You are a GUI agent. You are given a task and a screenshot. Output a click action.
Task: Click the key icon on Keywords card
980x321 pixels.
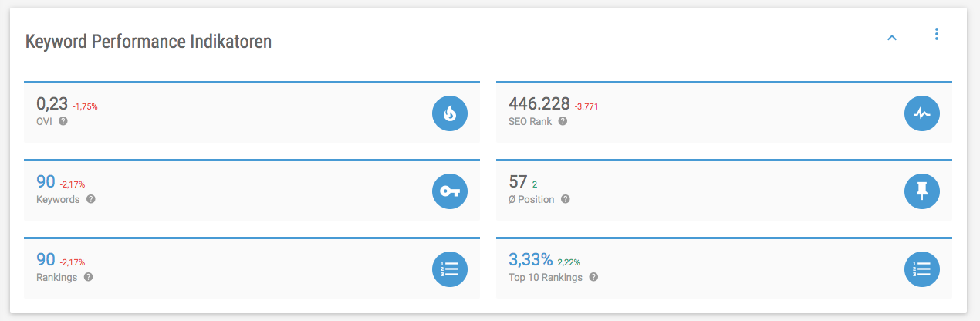(450, 191)
